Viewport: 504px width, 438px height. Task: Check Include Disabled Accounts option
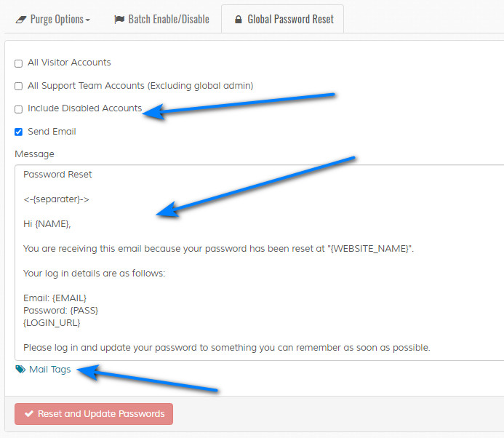click(x=19, y=109)
